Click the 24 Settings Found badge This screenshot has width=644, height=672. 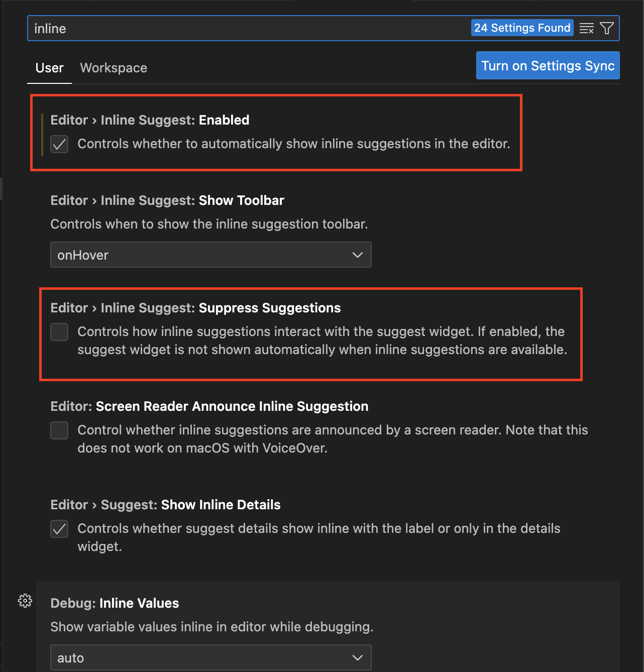coord(522,28)
